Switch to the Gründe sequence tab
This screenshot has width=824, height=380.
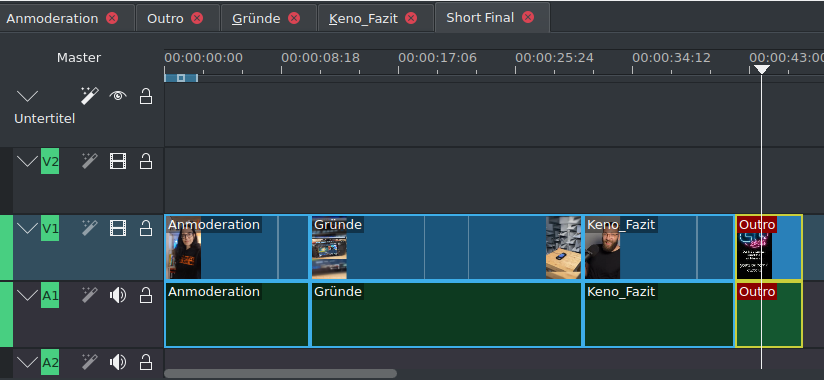pos(256,18)
